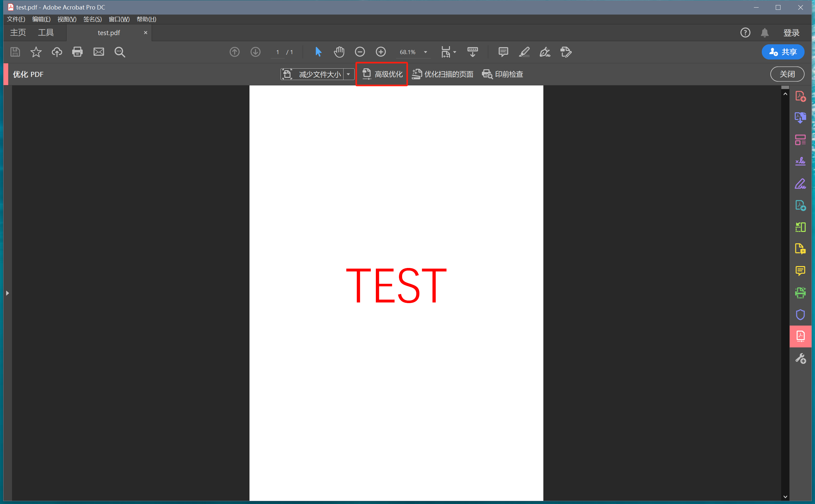This screenshot has height=504, width=815.
Task: Click the blue 共享 share button
Action: [783, 52]
